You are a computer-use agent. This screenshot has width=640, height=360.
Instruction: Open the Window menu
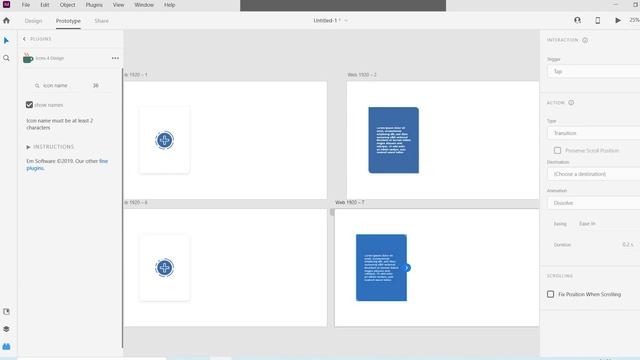144,5
